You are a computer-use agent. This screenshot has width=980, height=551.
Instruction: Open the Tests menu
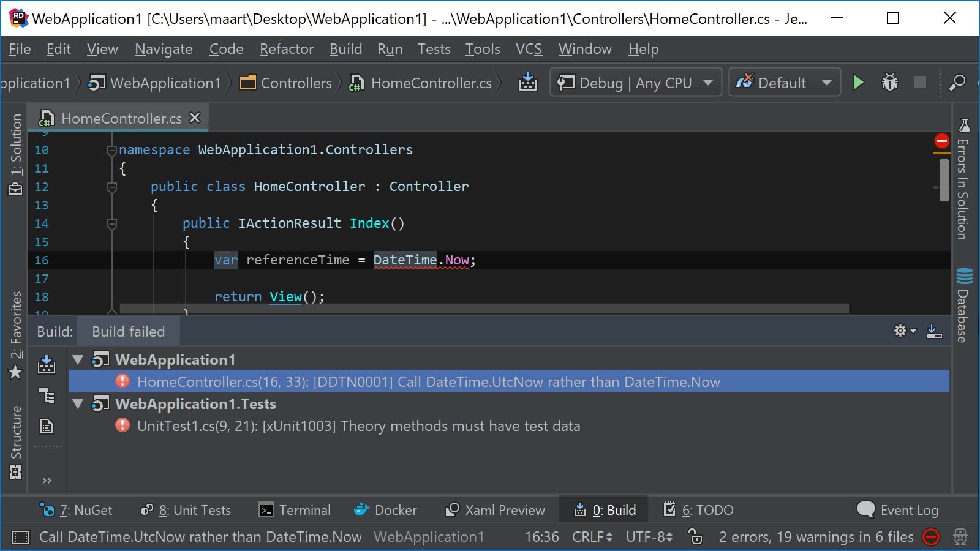(x=434, y=49)
